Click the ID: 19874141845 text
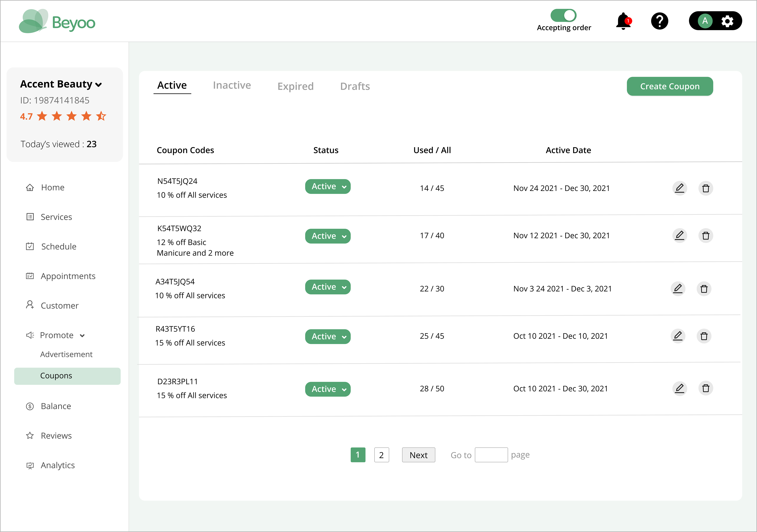Viewport: 757px width, 532px height. pos(55,100)
